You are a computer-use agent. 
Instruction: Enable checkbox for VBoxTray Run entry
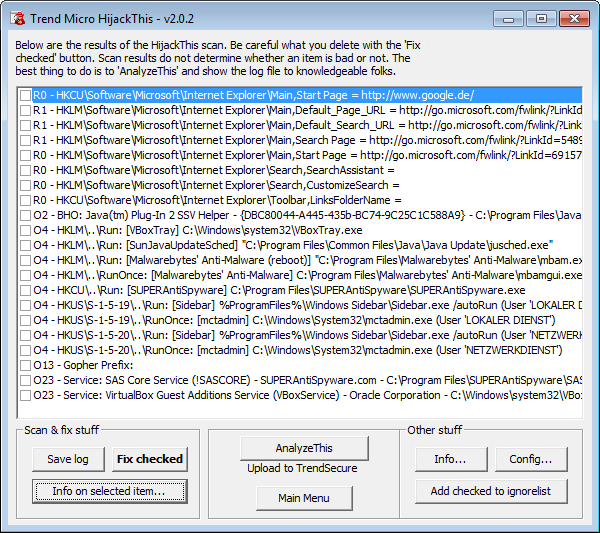click(25, 230)
